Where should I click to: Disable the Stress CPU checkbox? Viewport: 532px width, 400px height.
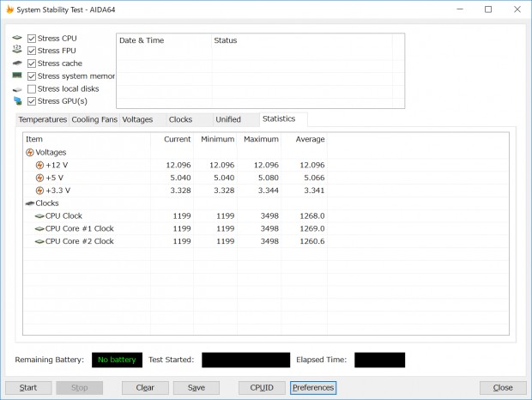(32, 39)
